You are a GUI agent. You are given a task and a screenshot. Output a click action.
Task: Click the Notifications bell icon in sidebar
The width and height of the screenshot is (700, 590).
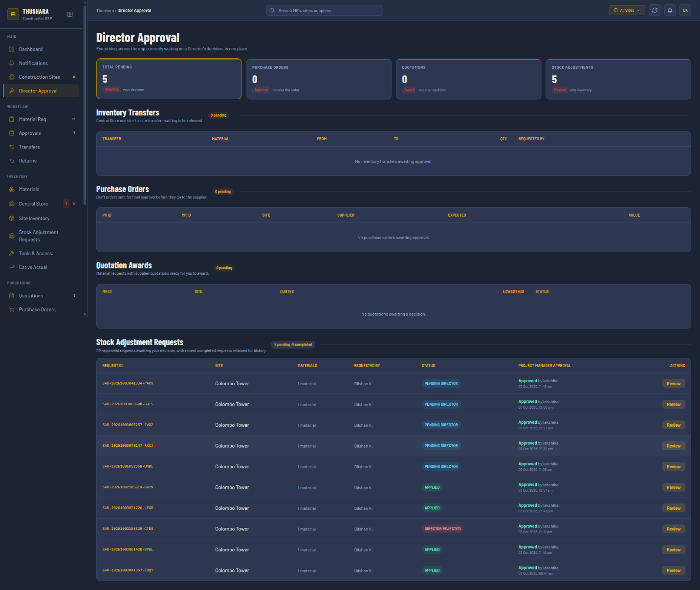pyautogui.click(x=12, y=63)
